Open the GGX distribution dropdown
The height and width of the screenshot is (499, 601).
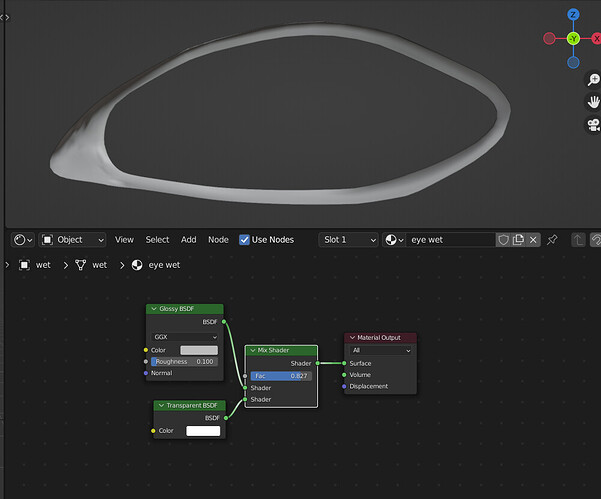[x=185, y=337]
